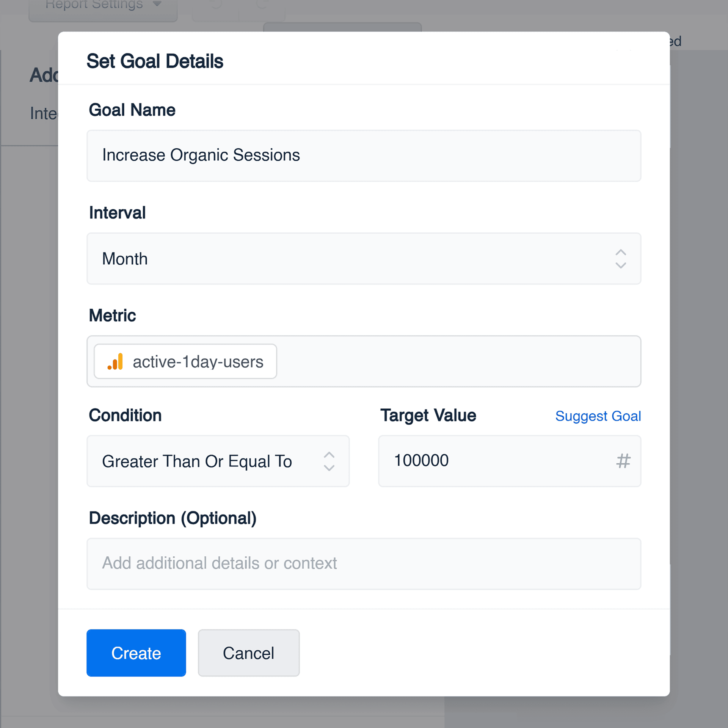Click the blue Create button
This screenshot has width=728, height=728.
pyautogui.click(x=136, y=653)
